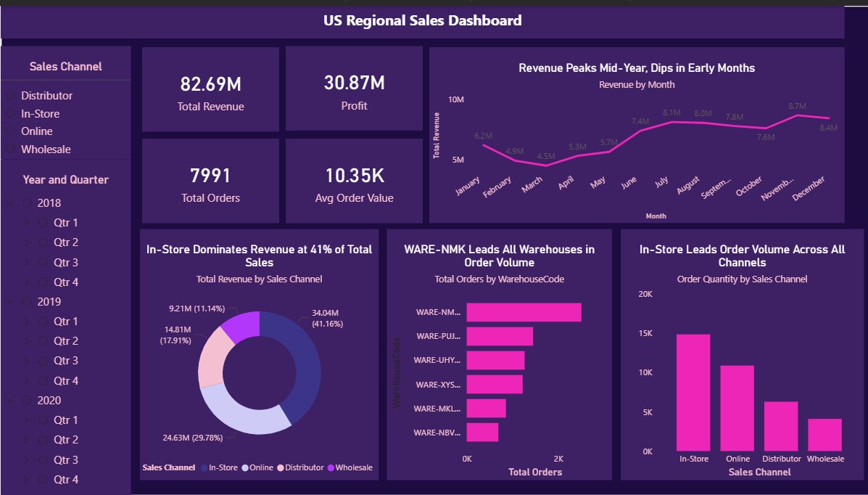Click the 8.7M November data label

[797, 106]
